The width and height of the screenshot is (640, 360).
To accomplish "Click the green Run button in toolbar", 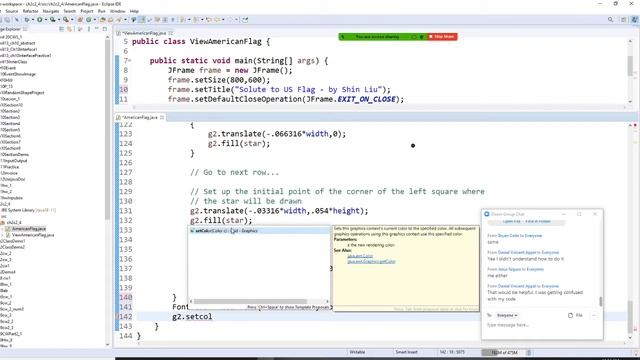I will point(40,20).
